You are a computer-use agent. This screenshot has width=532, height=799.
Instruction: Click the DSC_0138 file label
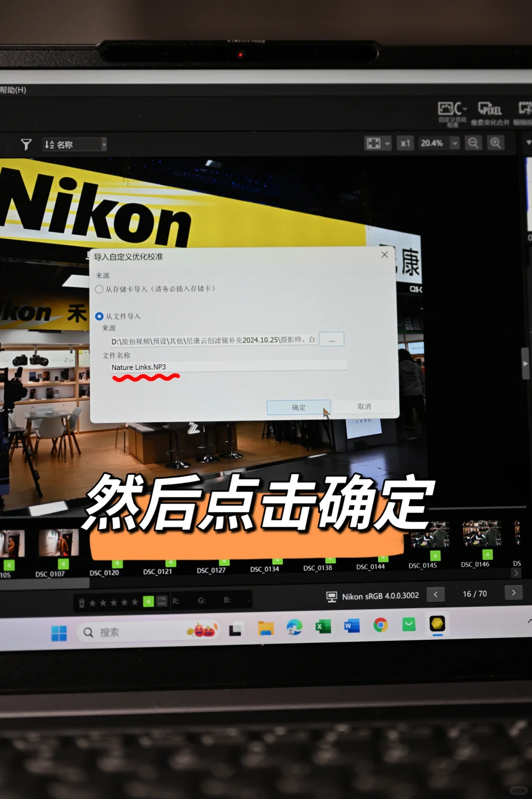click(318, 568)
